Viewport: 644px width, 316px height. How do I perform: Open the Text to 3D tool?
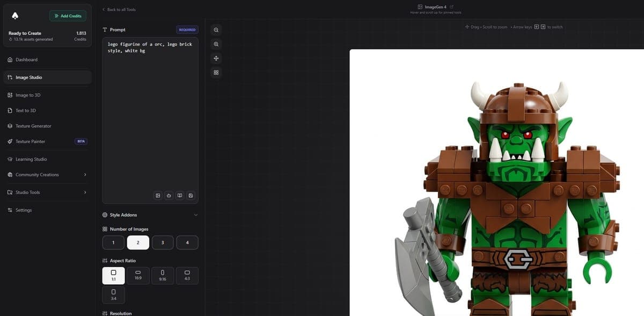(47, 111)
